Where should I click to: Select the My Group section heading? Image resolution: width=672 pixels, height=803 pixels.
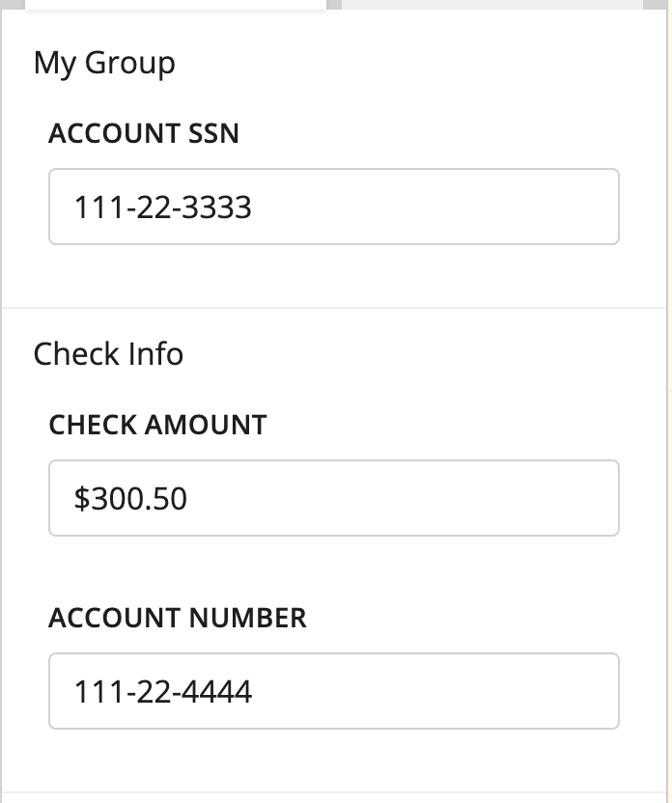[x=104, y=64]
